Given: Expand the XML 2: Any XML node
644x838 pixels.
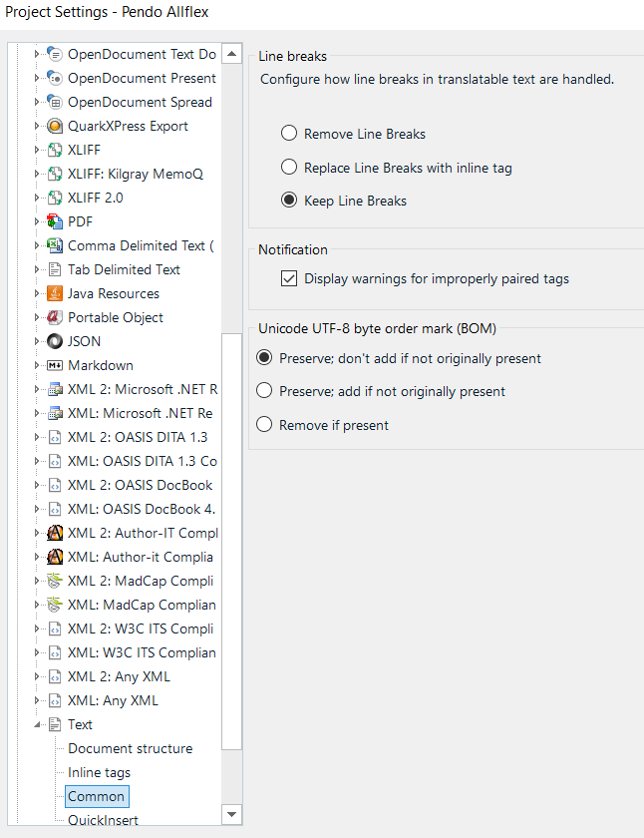Looking at the screenshot, I should coord(36,676).
